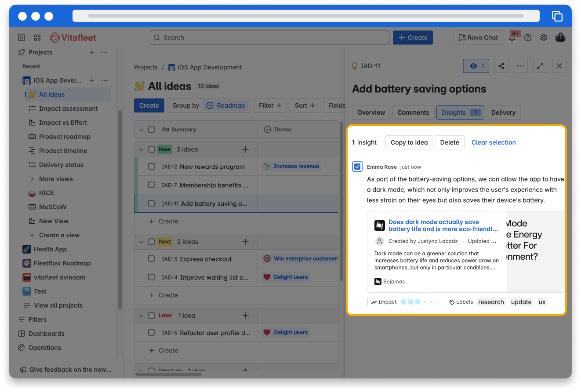This screenshot has width=581, height=392.
Task: Check the box for IAD-7 Membership benefits
Action: click(x=152, y=185)
